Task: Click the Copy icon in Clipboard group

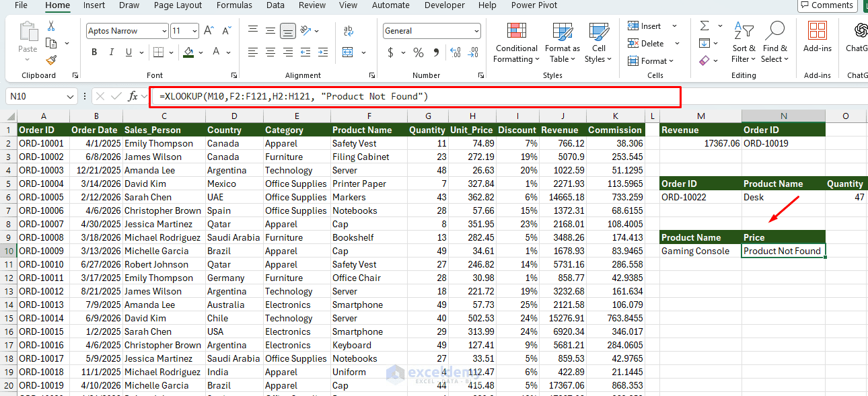Action: coord(51,43)
